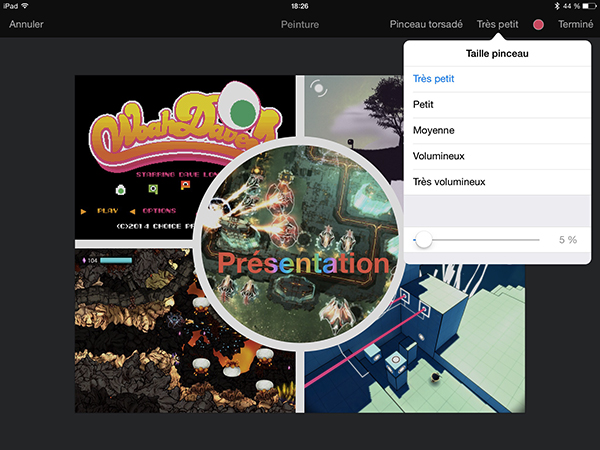Viewport: 600px width, 450px height.
Task: Open the red brush color swatch
Action: tap(538, 24)
